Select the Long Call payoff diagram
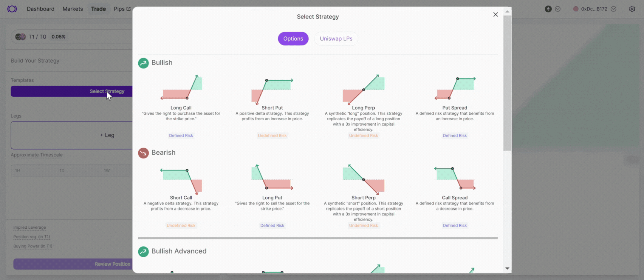 181,87
